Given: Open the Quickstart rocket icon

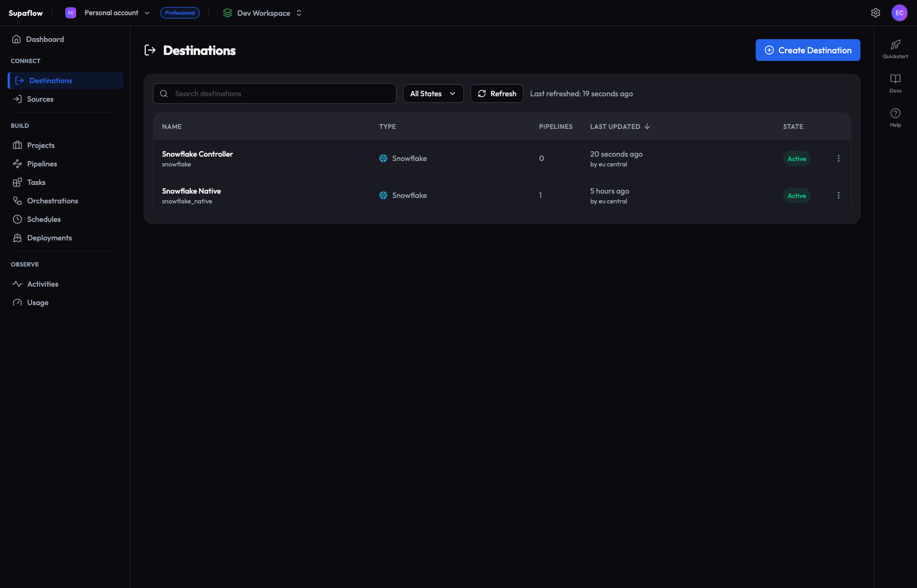Looking at the screenshot, I should click(x=895, y=45).
